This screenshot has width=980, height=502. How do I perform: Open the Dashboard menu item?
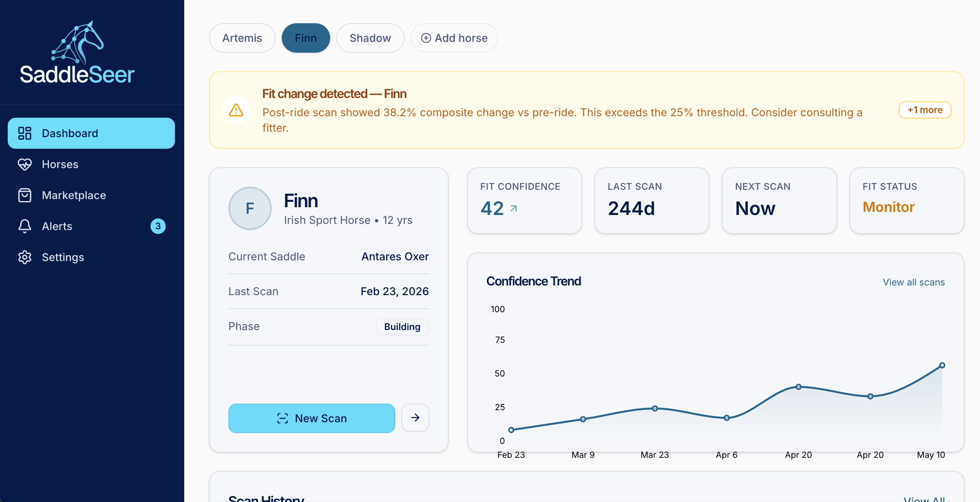91,133
